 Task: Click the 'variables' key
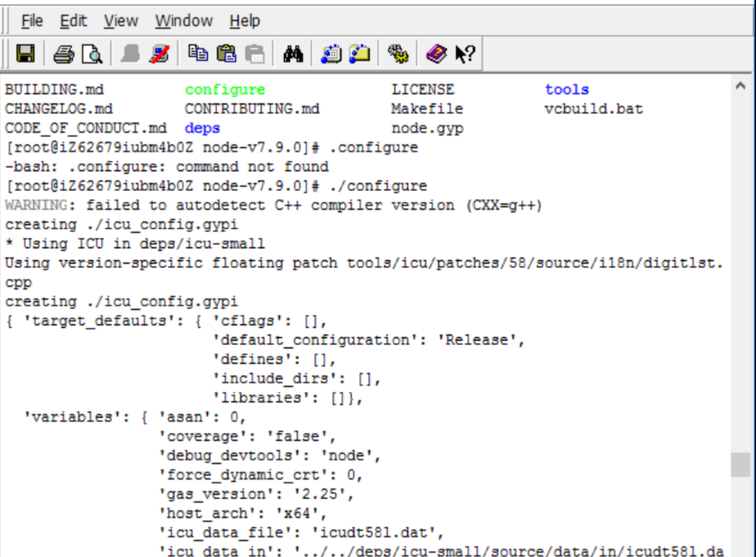(x=77, y=418)
